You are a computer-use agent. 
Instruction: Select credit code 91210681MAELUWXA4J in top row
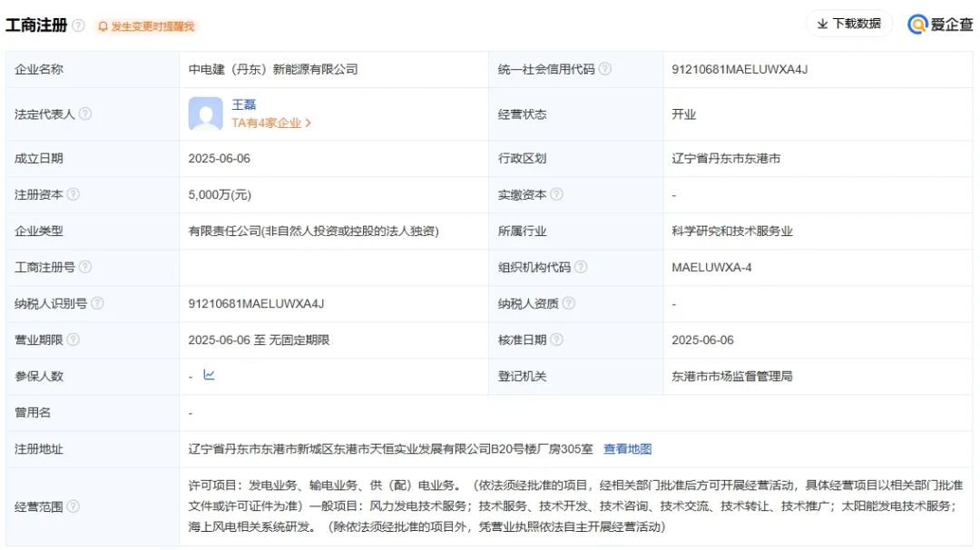point(740,69)
